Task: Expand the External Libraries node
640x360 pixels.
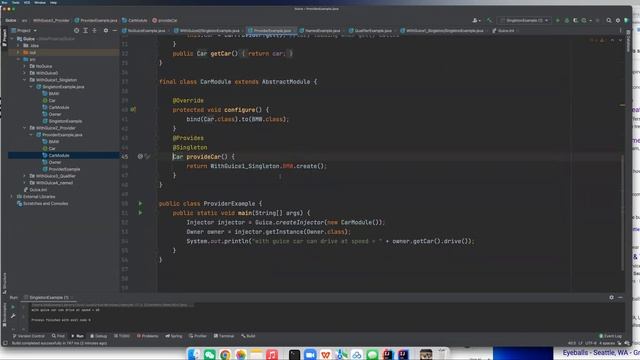Action: pyautogui.click(x=11, y=196)
